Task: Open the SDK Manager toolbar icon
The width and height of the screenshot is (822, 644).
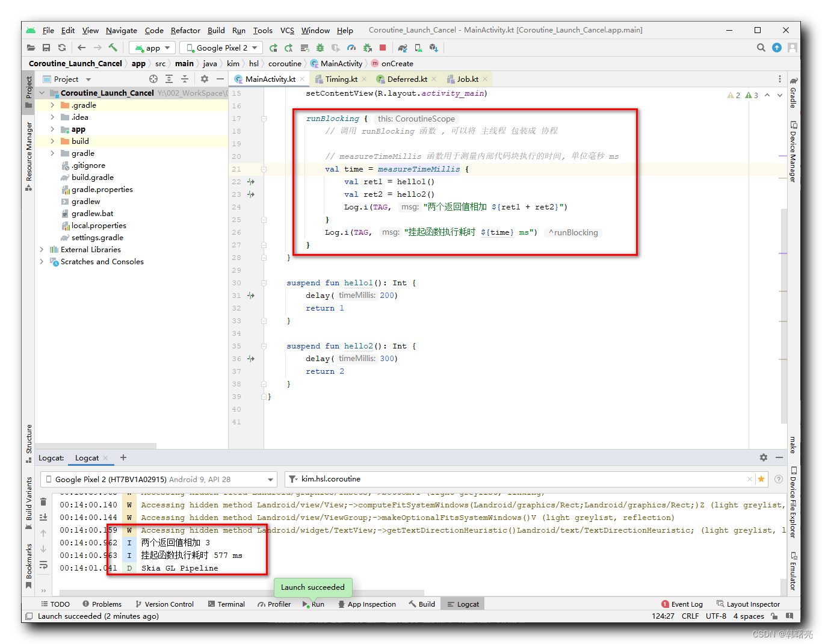Action: [x=434, y=48]
